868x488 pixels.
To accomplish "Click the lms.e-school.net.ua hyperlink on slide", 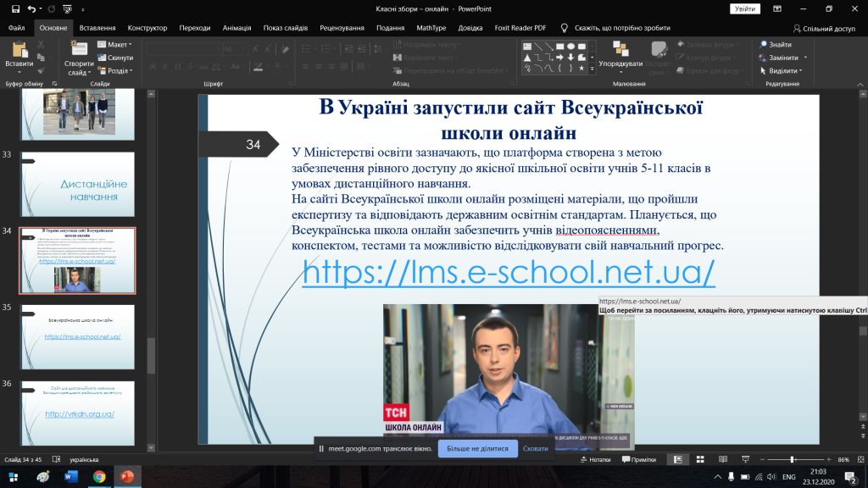I will (509, 272).
